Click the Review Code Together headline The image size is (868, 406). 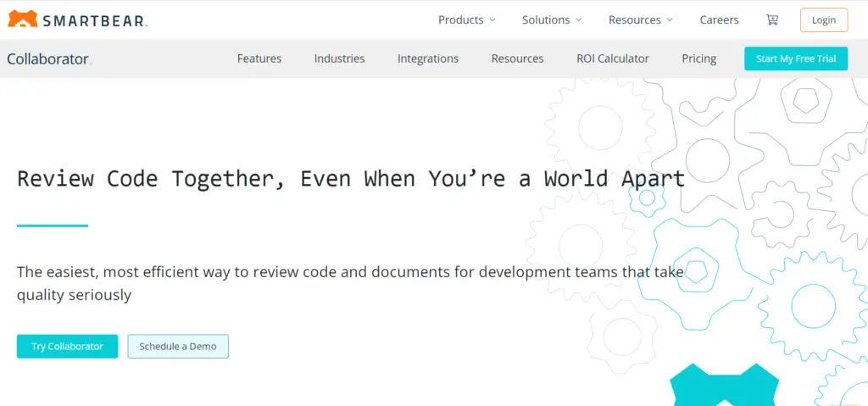(351, 179)
